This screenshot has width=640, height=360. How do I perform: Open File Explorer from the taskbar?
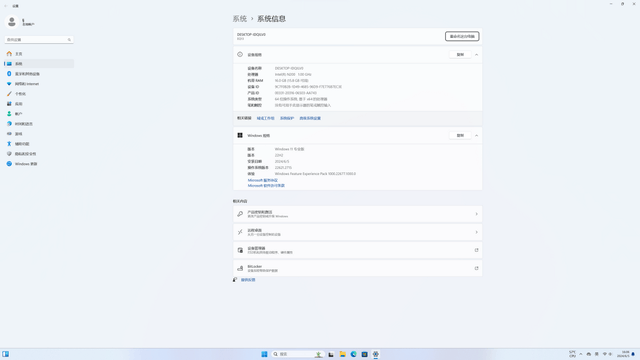point(342,354)
